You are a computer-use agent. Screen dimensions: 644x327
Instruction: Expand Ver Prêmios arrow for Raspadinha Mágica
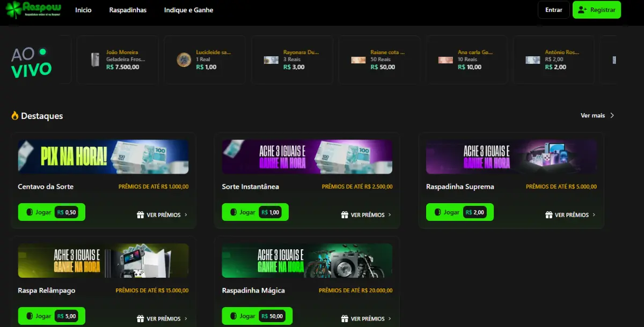390,319
